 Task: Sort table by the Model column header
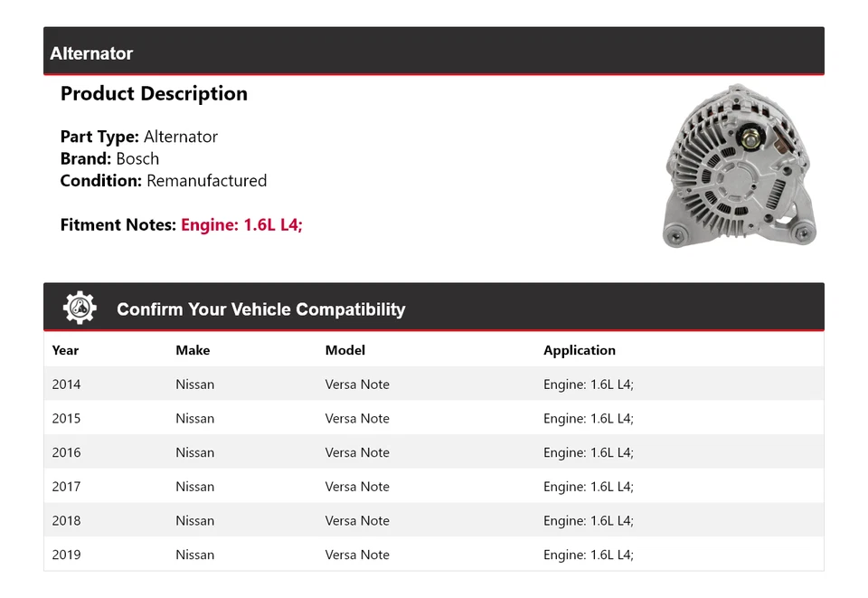344,350
